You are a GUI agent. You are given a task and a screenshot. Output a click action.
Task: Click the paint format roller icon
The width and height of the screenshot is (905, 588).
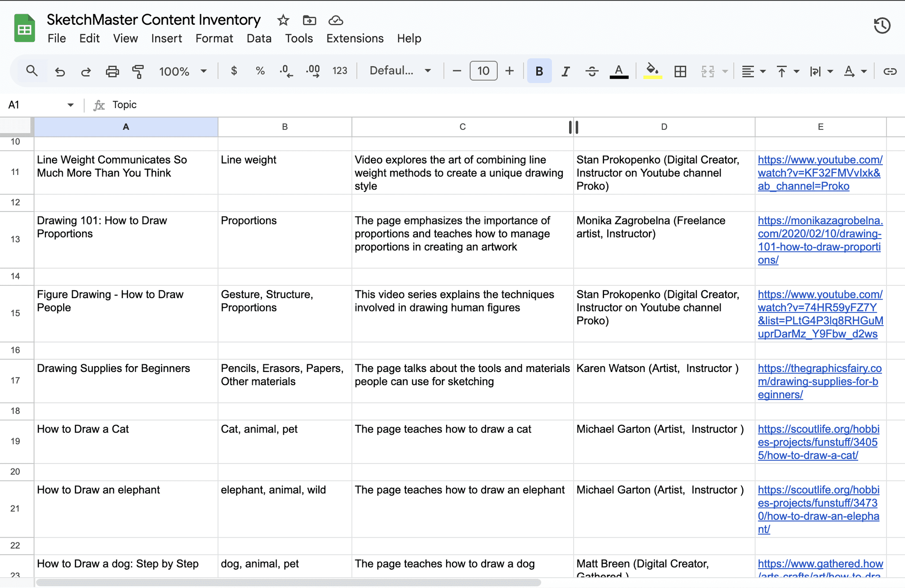(138, 71)
